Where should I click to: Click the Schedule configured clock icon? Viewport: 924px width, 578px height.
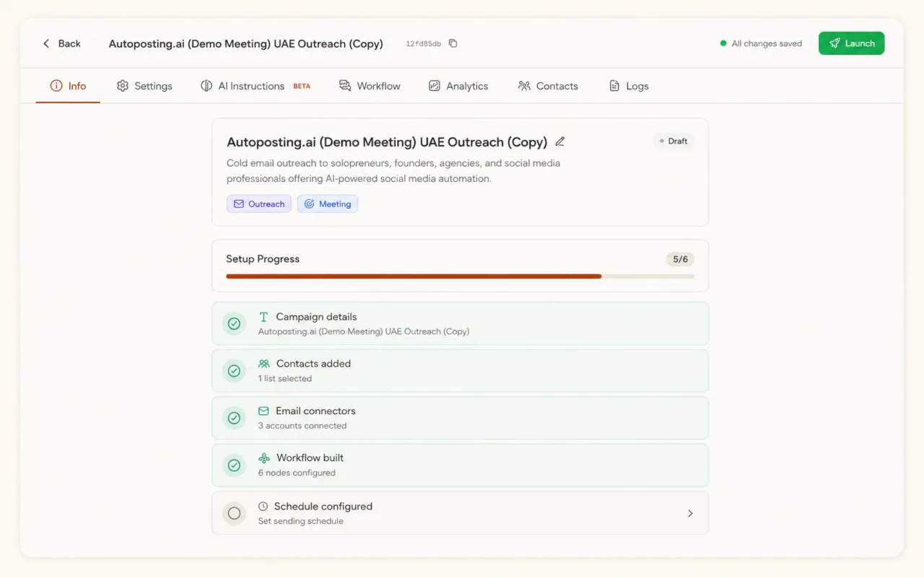click(263, 507)
